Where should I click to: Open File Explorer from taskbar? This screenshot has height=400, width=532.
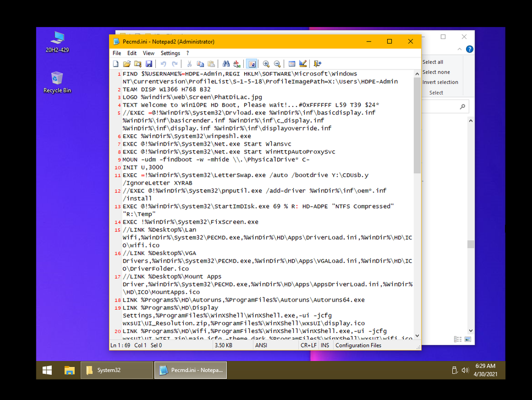[69, 370]
